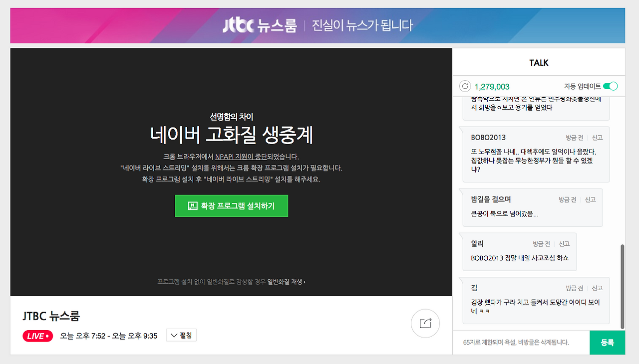The width and height of the screenshot is (639, 364).
Task: Click the LIVE badge next to the broadcast time
Action: tap(37, 336)
